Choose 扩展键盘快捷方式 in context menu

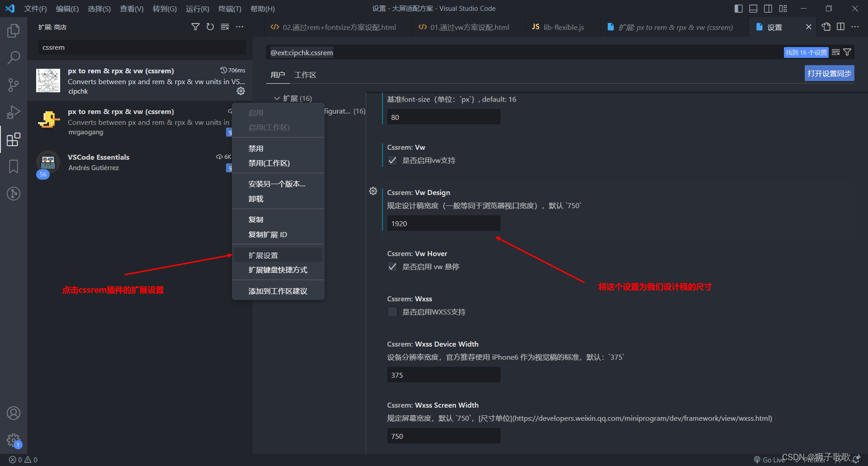tap(278, 270)
